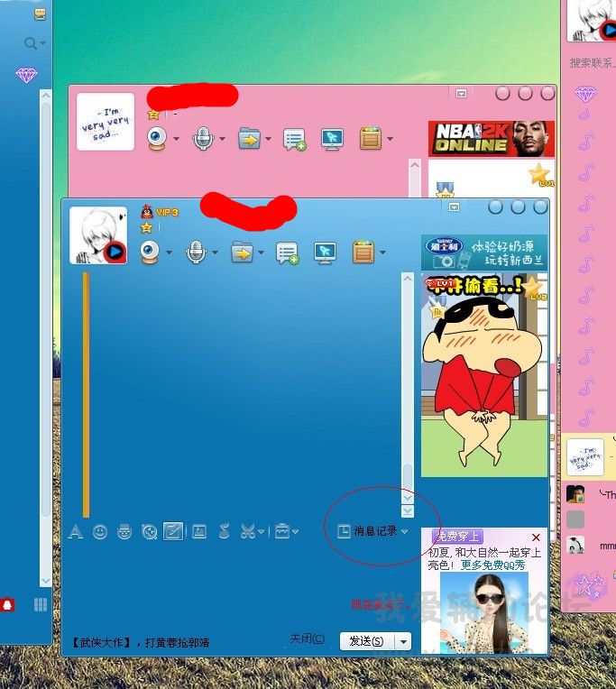Open remote desktop in the blue window

click(x=325, y=253)
